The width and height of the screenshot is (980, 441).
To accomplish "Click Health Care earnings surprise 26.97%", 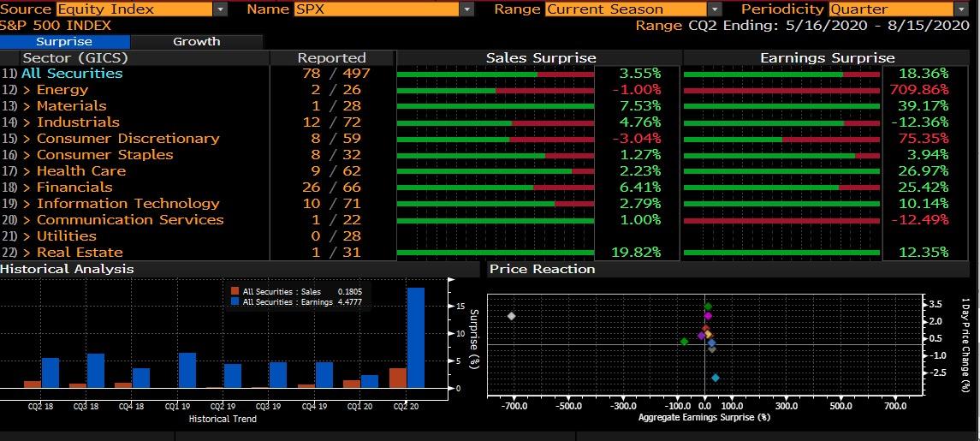I will click(x=924, y=170).
